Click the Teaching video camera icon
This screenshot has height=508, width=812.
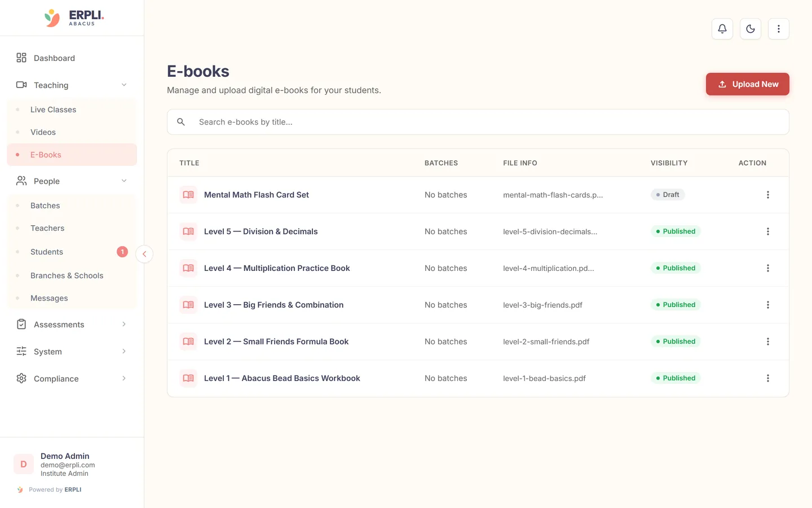point(21,85)
